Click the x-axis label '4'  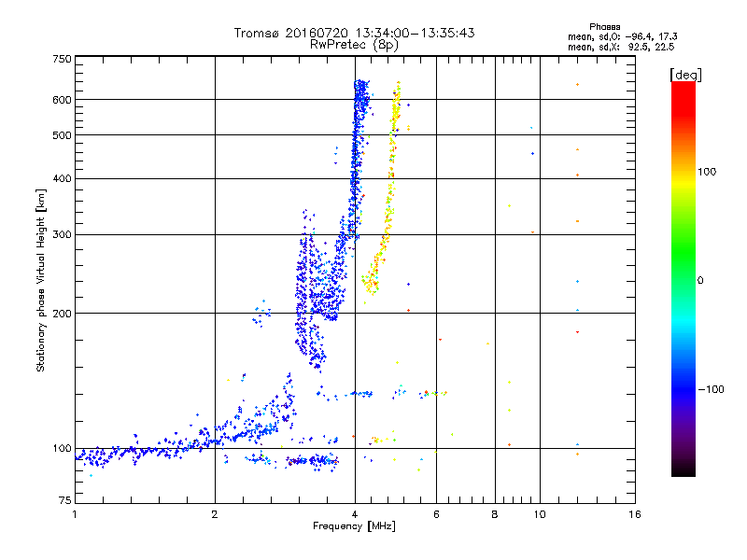pos(355,514)
